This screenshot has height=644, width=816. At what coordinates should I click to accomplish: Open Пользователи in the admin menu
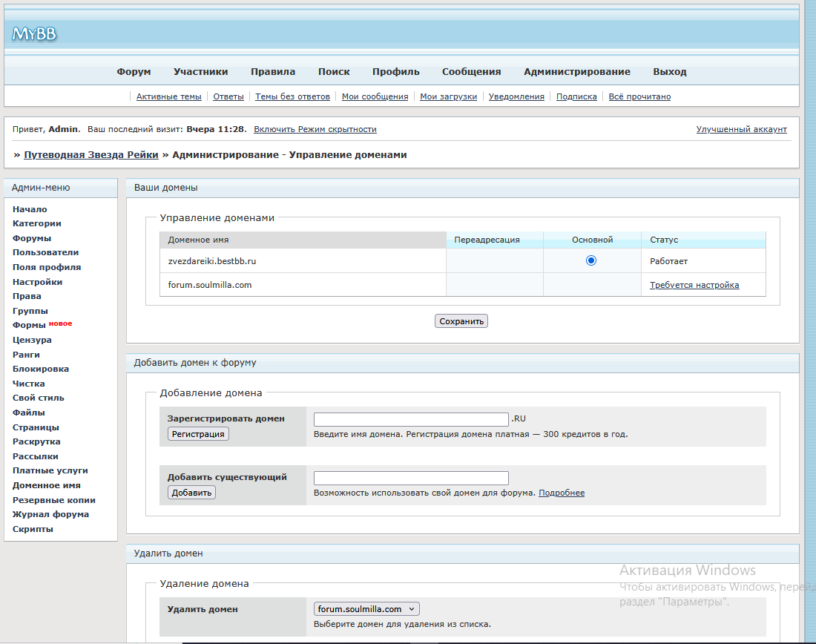pyautogui.click(x=46, y=252)
